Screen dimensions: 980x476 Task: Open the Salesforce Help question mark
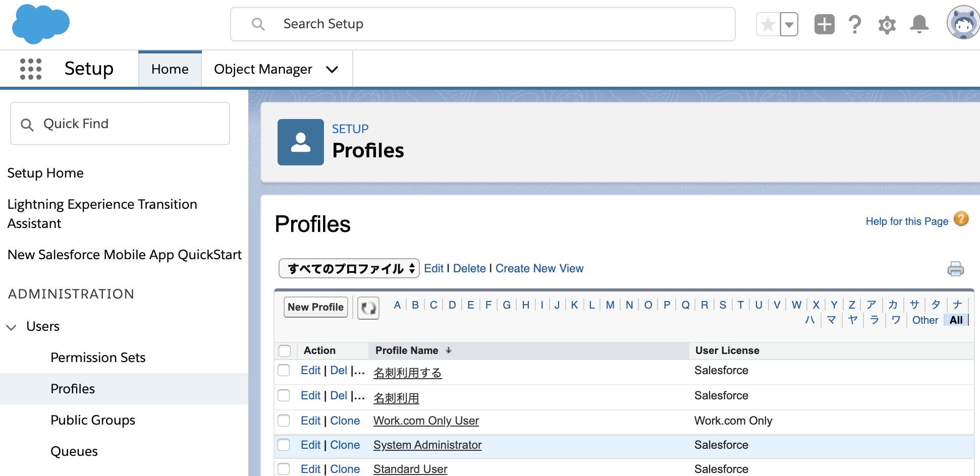[x=854, y=24]
